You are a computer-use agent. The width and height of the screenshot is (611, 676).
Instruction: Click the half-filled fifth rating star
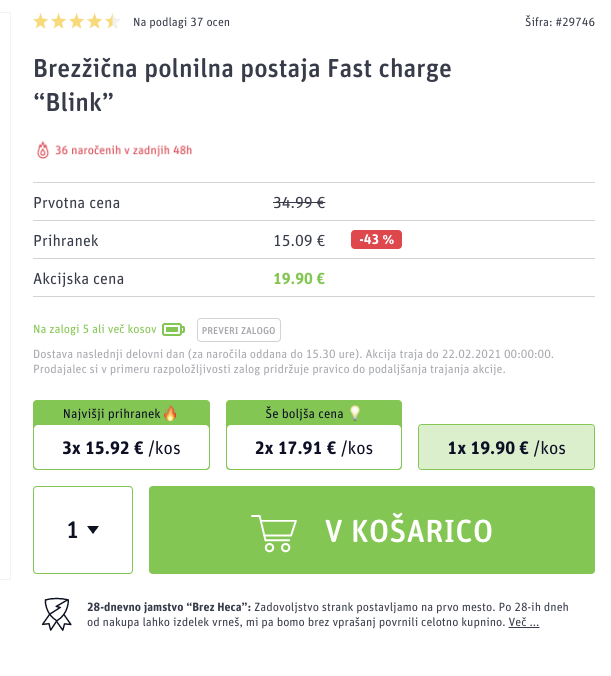(113, 21)
